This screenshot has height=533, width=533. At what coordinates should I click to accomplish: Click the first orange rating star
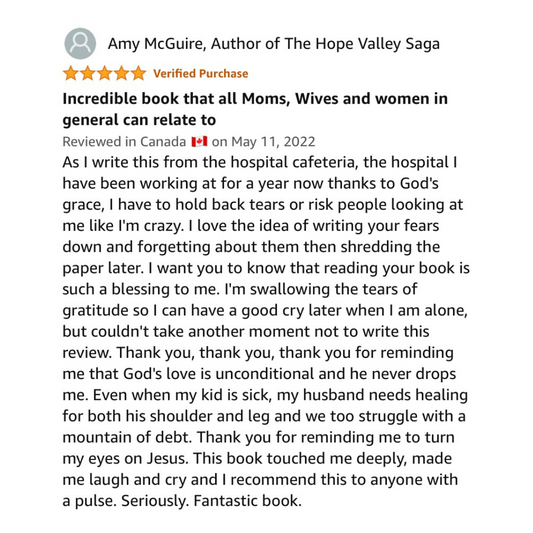coord(71,73)
